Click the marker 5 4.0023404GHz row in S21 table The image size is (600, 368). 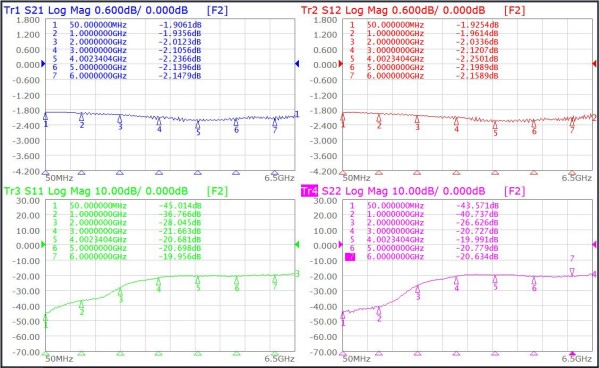point(127,59)
